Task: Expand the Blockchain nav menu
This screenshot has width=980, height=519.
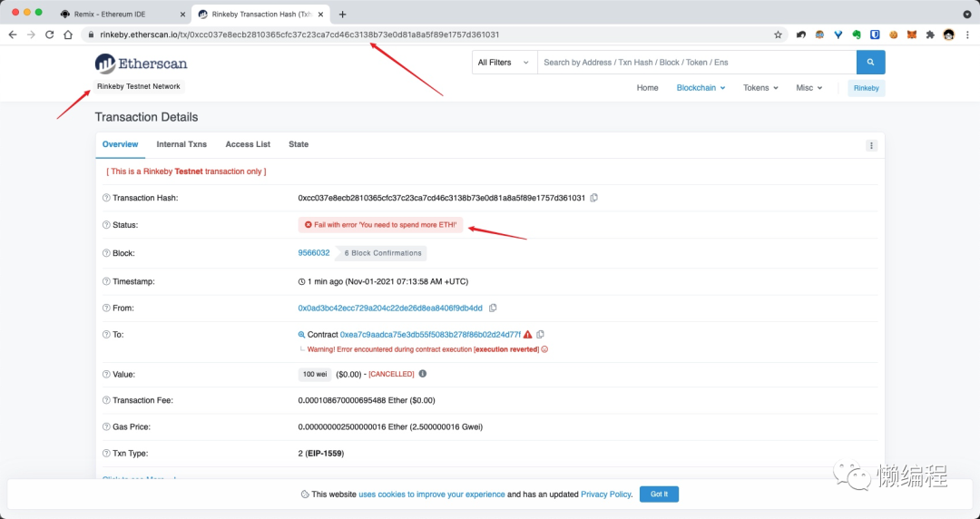Action: pyautogui.click(x=701, y=88)
